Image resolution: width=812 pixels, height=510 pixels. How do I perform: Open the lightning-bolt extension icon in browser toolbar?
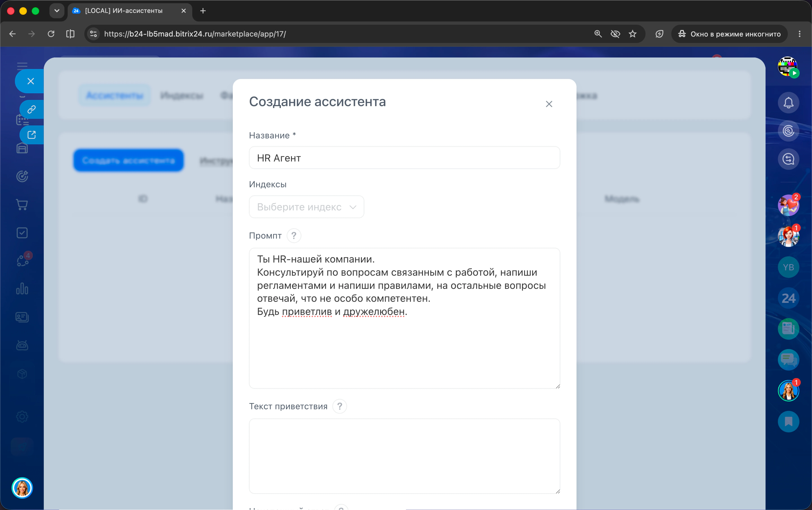659,34
